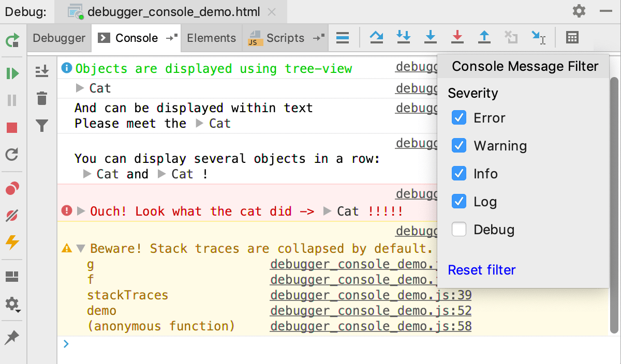Uncheck the Info severity filter
This screenshot has width=621, height=364.
coord(459,173)
